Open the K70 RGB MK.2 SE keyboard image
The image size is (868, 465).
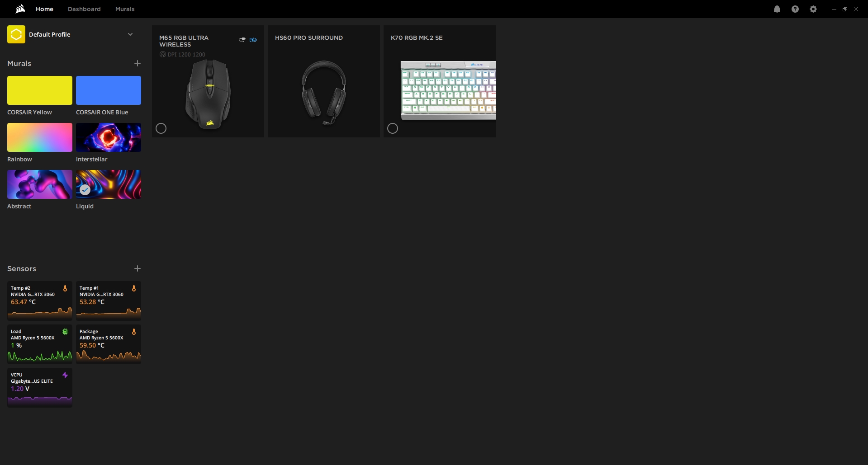pyautogui.click(x=448, y=90)
